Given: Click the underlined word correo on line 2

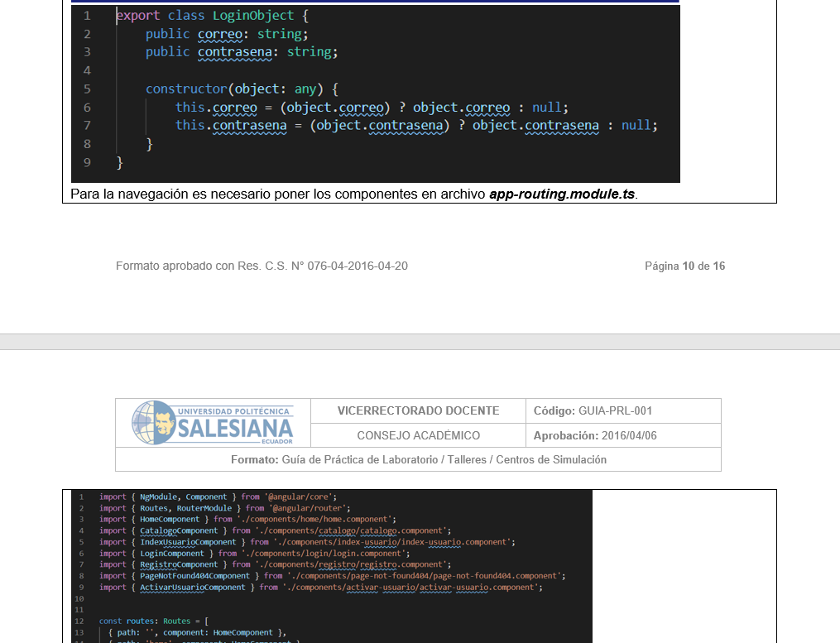Looking at the screenshot, I should [x=219, y=33].
